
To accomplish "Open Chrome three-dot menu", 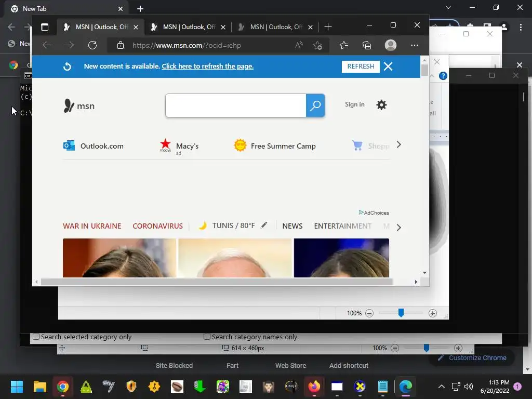I will tap(521, 27).
